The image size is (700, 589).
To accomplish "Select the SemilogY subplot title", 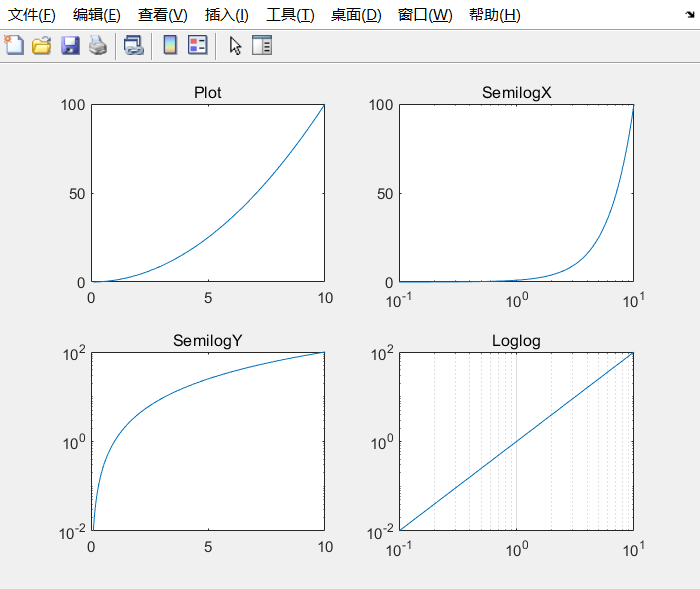I will click(x=208, y=341).
